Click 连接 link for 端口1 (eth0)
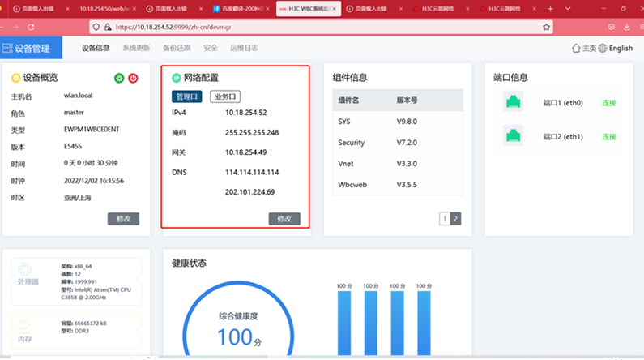644x360 pixels. coord(608,103)
